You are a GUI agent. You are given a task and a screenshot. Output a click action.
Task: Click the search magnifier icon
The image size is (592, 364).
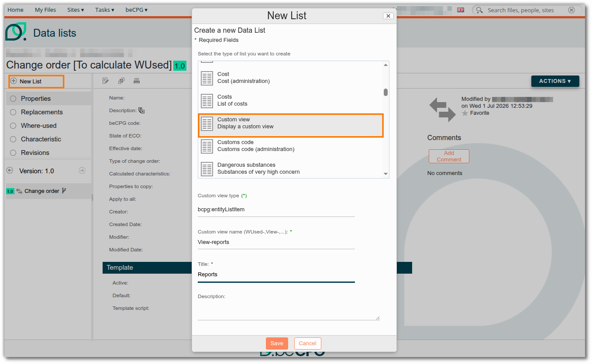click(479, 10)
